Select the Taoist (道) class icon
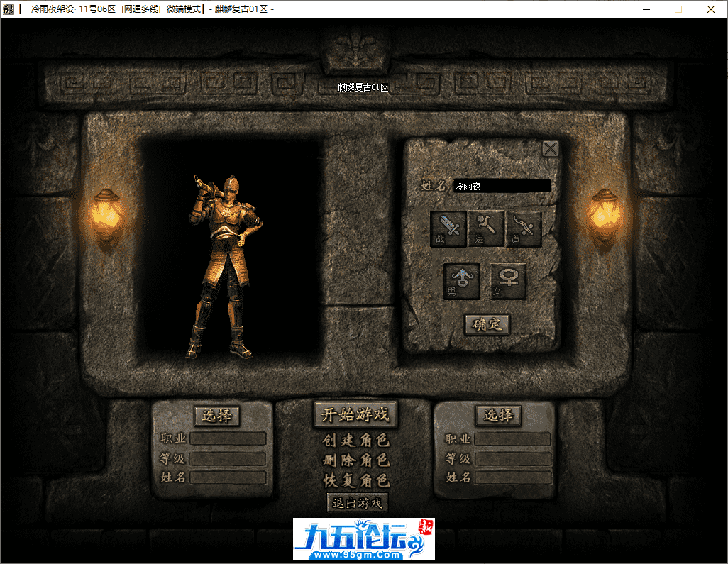This screenshot has height=564, width=728. (523, 229)
